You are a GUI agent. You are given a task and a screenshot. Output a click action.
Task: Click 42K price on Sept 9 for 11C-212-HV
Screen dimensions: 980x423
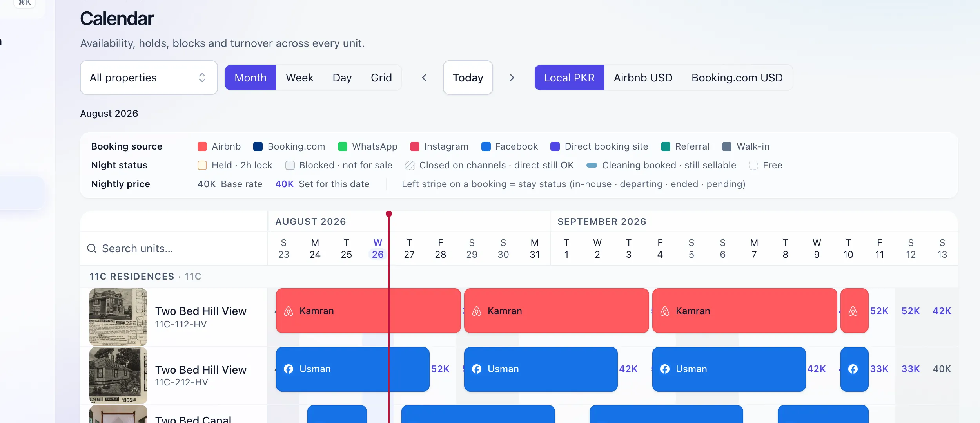(x=817, y=369)
